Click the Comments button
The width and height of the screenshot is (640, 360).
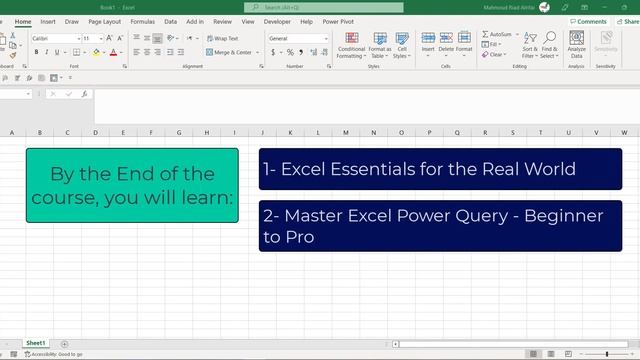pyautogui.click(x=588, y=22)
